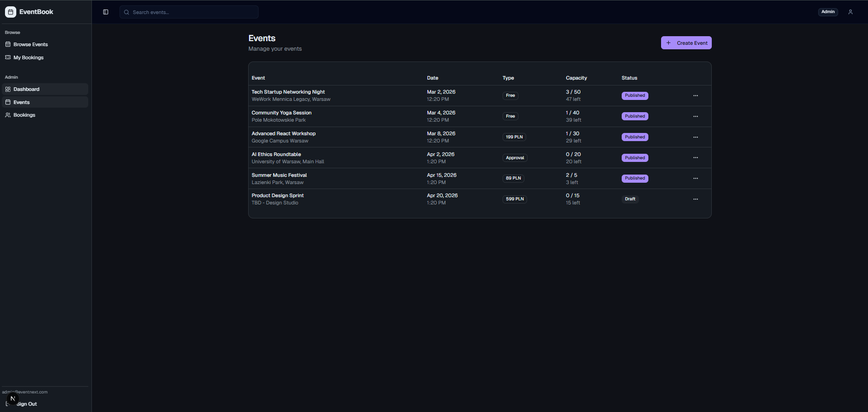Go to My Bookings page

click(28, 57)
